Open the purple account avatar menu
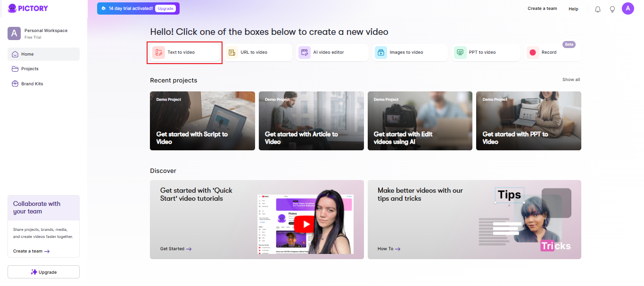 628,8
